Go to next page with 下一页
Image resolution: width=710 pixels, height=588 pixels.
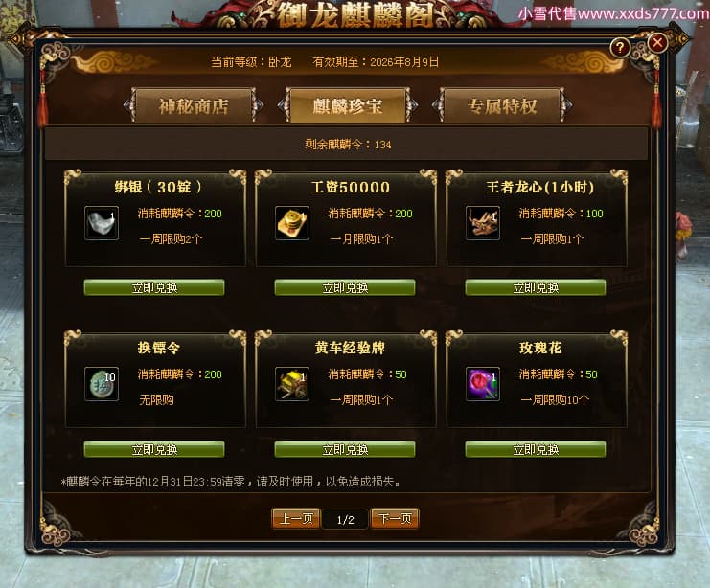(395, 518)
